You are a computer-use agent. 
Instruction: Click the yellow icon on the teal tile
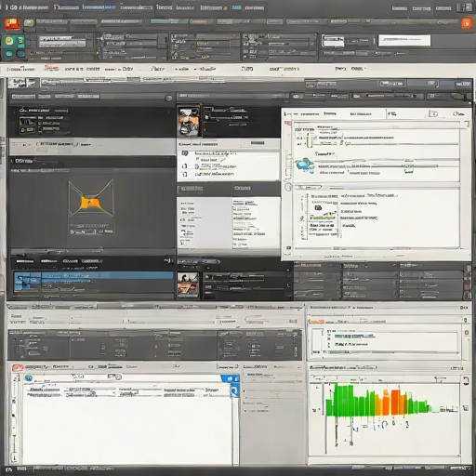9,41
